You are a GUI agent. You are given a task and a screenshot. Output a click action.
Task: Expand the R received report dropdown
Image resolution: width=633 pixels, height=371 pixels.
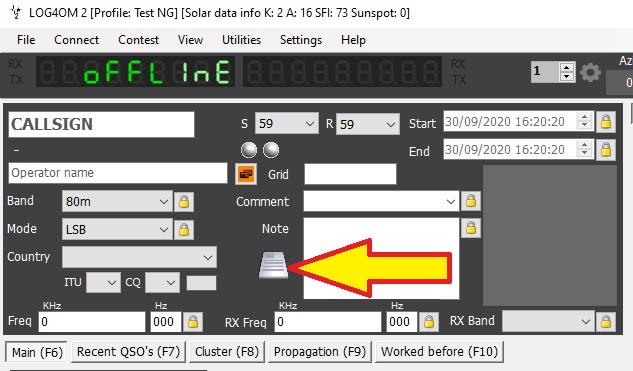point(390,124)
